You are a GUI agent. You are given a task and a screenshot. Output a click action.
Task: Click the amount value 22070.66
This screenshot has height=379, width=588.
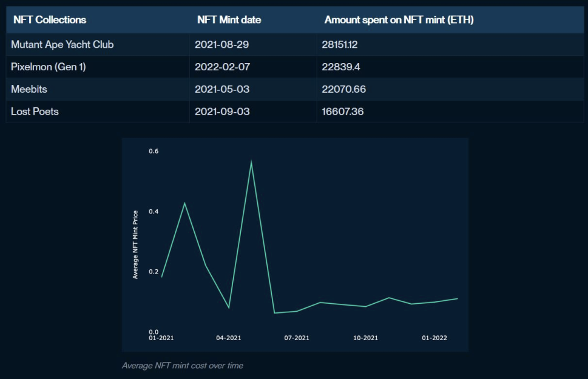pos(345,89)
